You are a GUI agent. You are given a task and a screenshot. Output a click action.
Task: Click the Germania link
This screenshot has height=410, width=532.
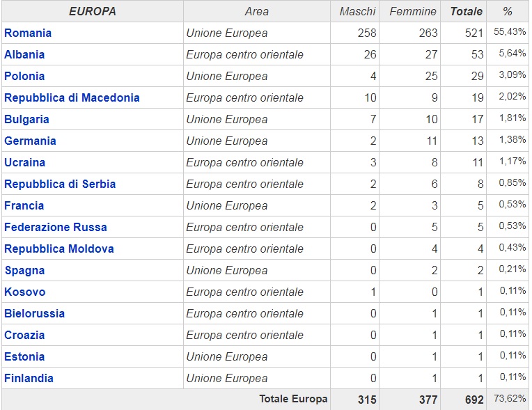pyautogui.click(x=30, y=141)
